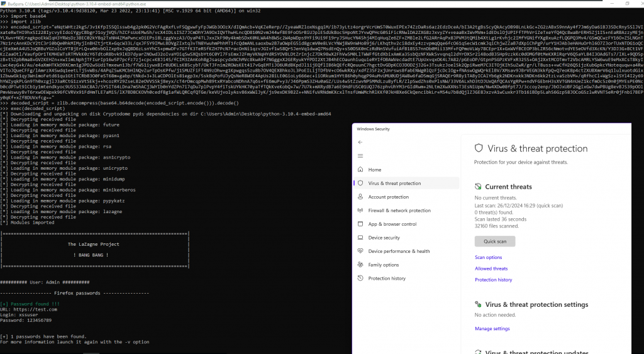Click the Python icon in console title bar
Viewport: 644px width, 354px height.
[3, 3]
